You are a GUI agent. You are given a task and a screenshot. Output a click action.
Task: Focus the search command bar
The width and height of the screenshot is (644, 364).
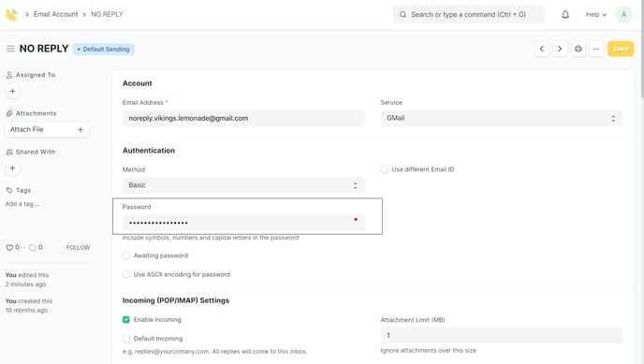[469, 15]
